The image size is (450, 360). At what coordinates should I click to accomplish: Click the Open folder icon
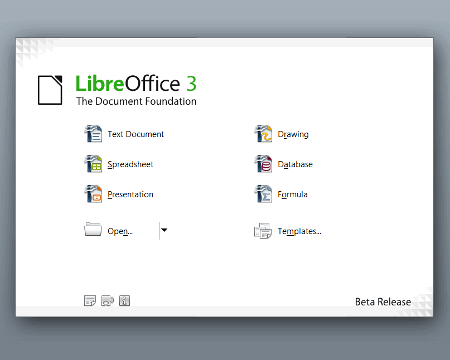click(x=93, y=229)
